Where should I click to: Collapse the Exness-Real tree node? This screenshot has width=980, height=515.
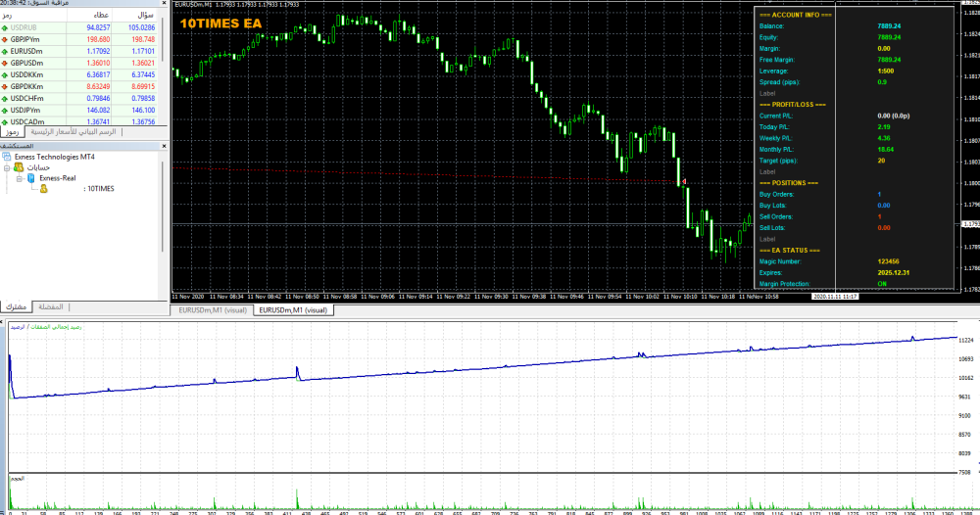[x=21, y=178]
